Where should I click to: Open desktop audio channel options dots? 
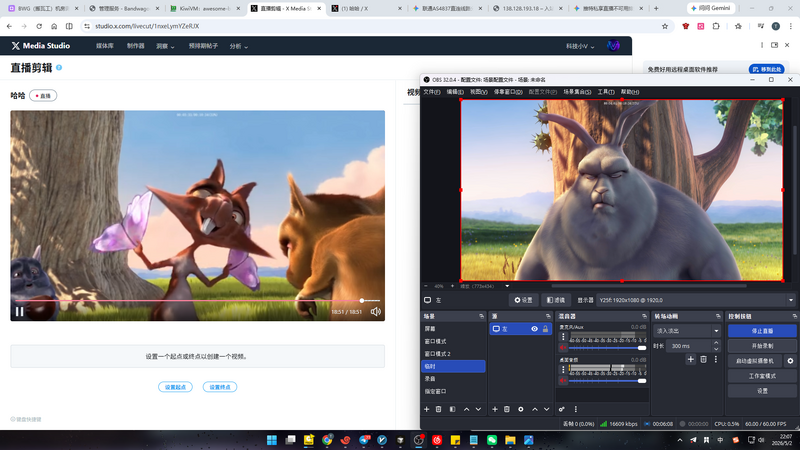(563, 369)
